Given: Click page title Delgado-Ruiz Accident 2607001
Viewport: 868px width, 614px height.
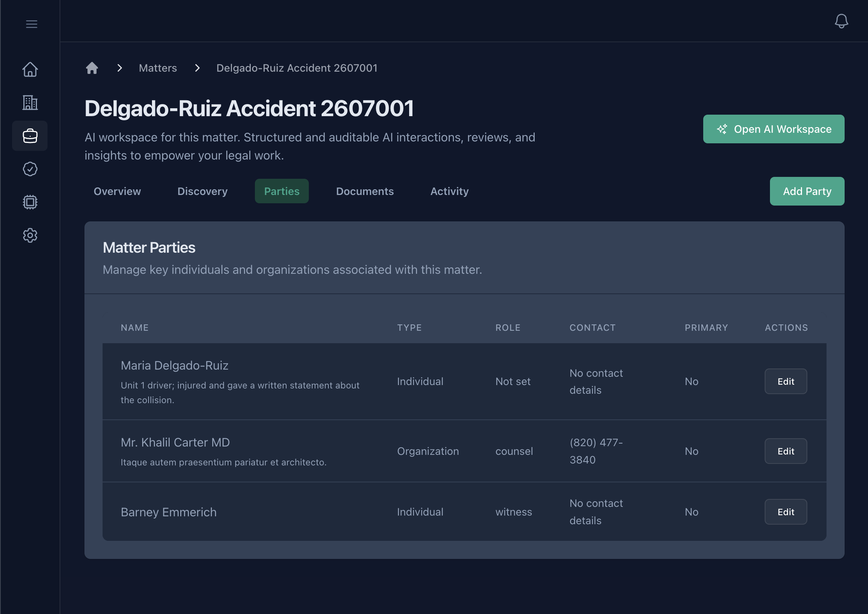Looking at the screenshot, I should tap(249, 109).
